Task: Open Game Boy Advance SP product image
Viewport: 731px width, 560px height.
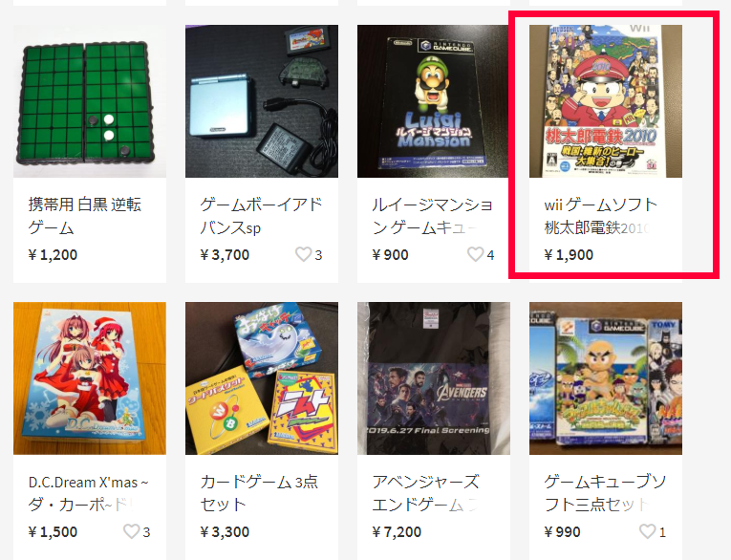Action: tap(262, 101)
